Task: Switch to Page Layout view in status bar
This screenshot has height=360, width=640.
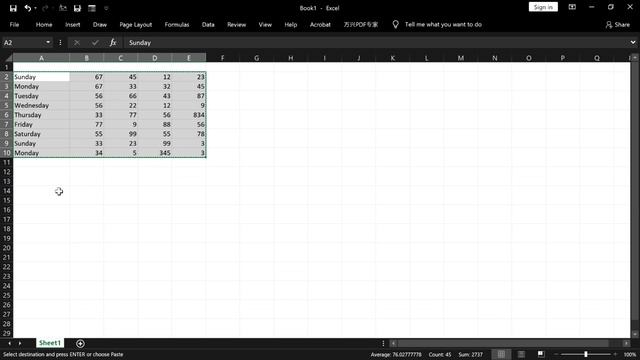Action: coord(521,354)
